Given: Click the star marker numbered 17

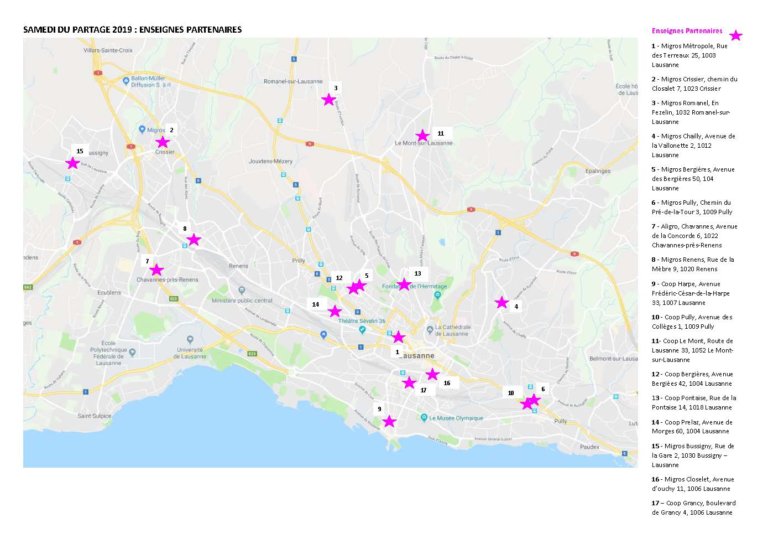Looking at the screenshot, I should pyautogui.click(x=409, y=383).
